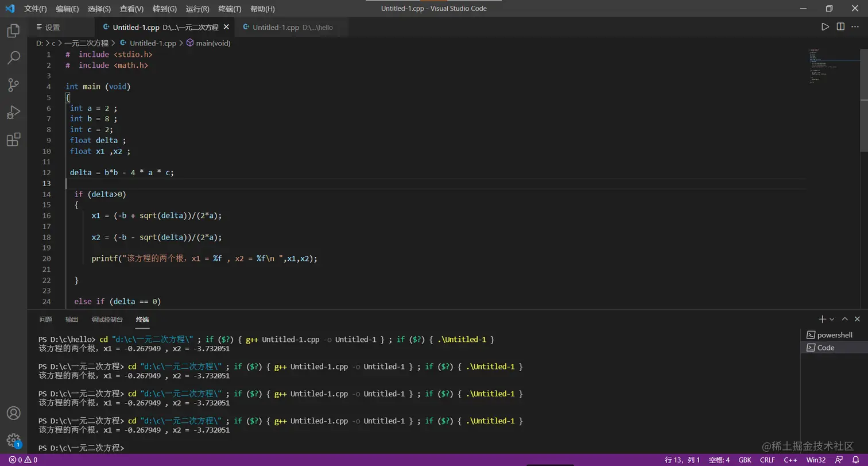Open the Extensions view

click(13, 140)
